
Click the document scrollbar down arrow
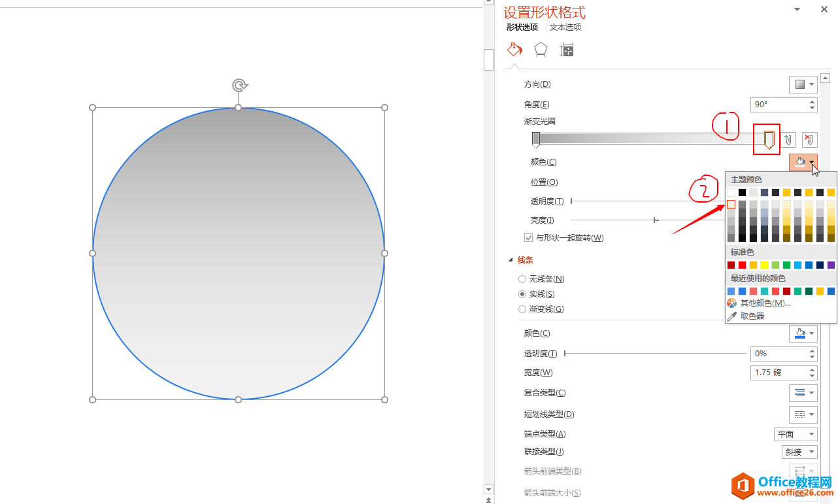coord(488,489)
